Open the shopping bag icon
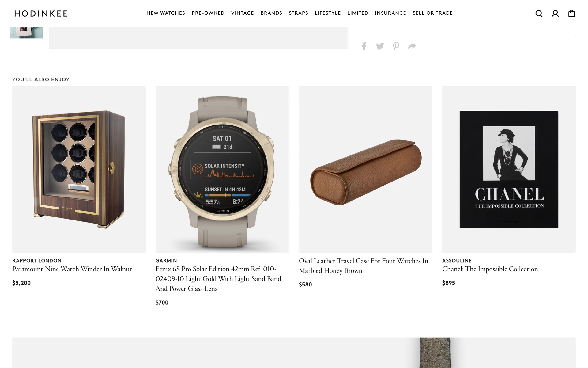Image resolution: width=588 pixels, height=368 pixels. pos(571,13)
